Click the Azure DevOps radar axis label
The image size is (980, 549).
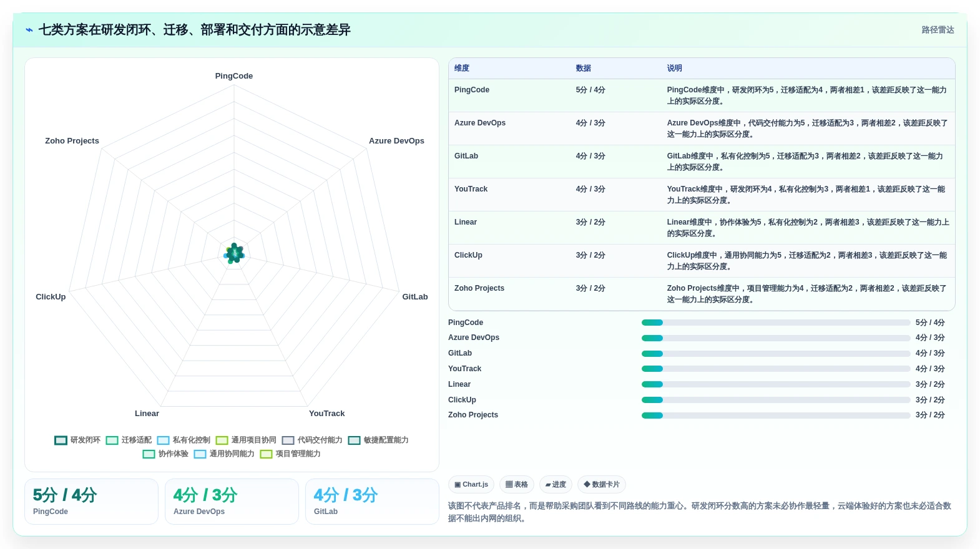pyautogui.click(x=396, y=141)
